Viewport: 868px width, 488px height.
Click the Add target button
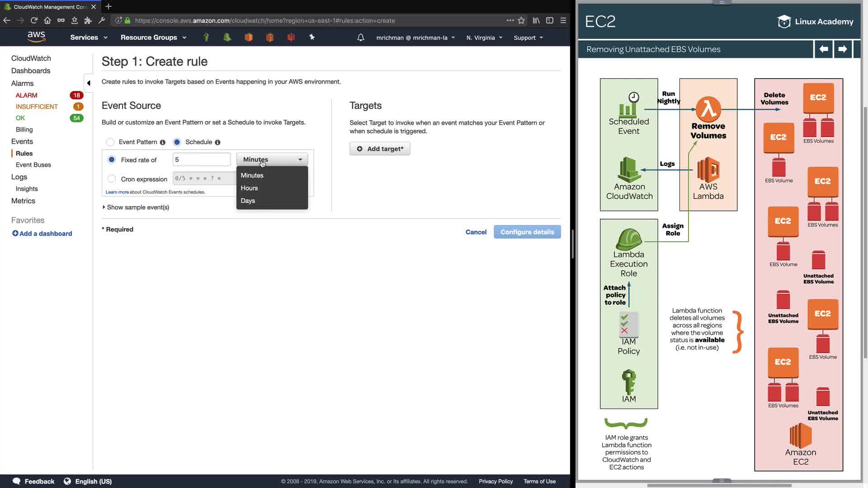(x=380, y=149)
